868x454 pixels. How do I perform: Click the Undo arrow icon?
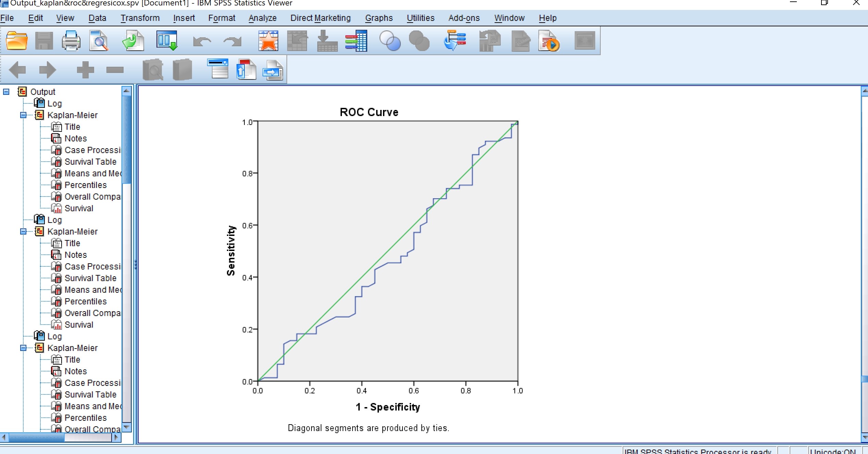[x=202, y=41]
